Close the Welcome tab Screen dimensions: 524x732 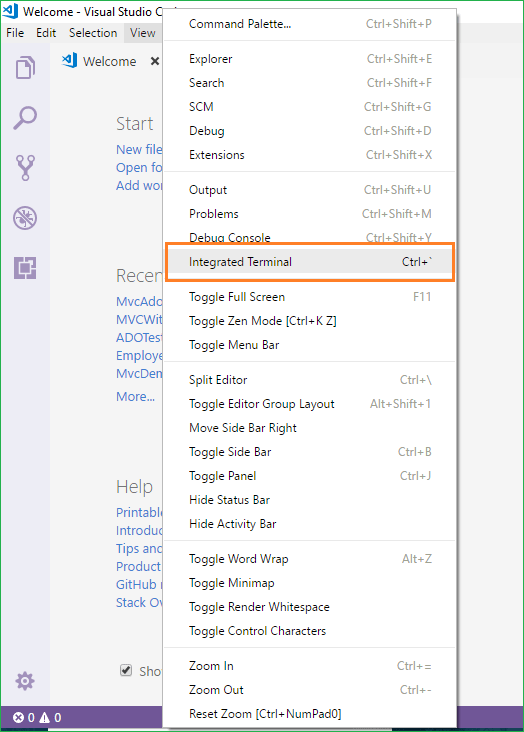click(x=155, y=61)
